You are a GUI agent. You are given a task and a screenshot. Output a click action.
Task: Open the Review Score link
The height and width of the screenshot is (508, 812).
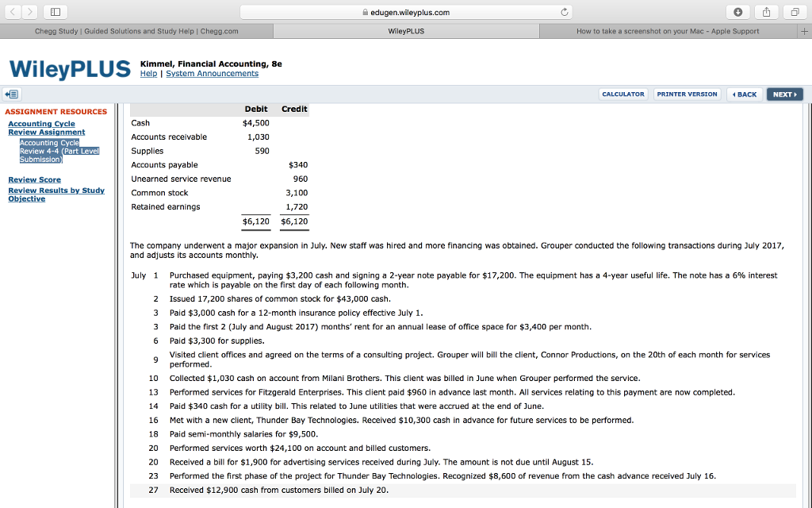[35, 180]
